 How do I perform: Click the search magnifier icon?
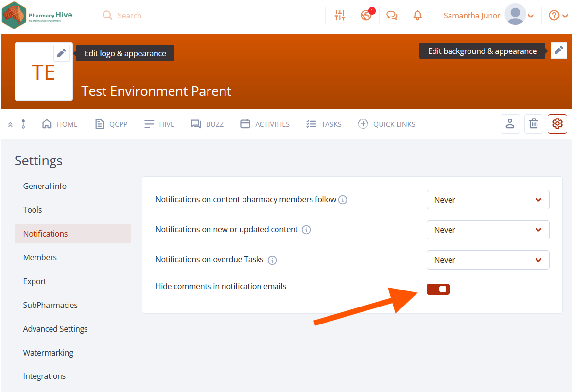click(x=107, y=16)
